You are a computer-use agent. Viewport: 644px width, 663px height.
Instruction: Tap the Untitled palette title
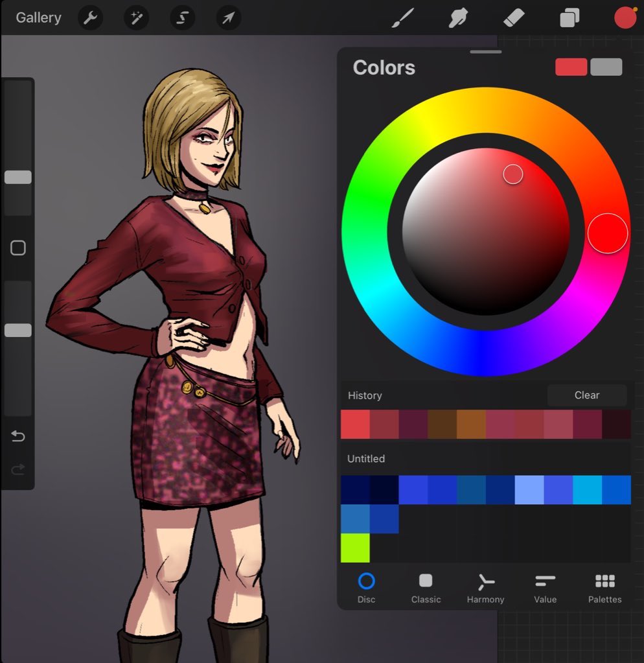point(366,458)
